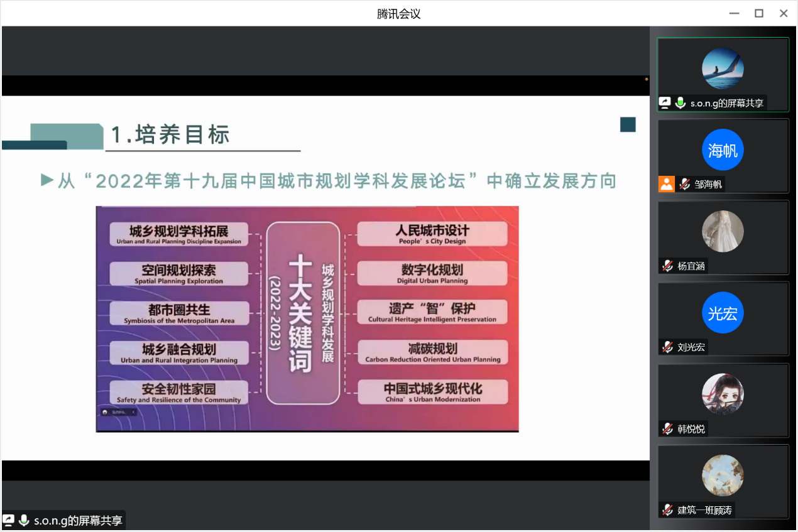Collapse the small floating widget via its chevron
Screen dimensions: 798x532
click(133, 412)
